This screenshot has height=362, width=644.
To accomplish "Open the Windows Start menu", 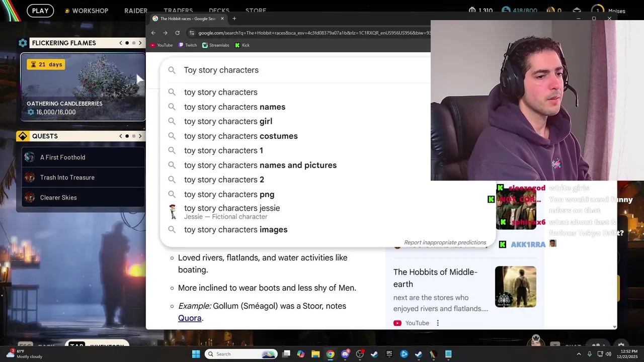I will [196, 354].
